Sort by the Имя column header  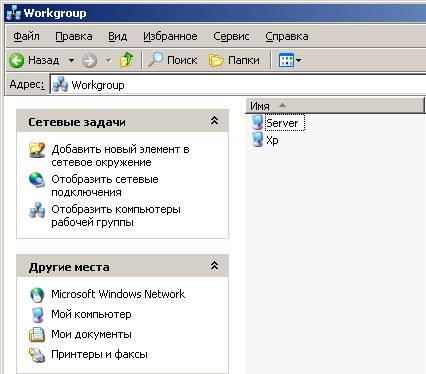click(335, 106)
